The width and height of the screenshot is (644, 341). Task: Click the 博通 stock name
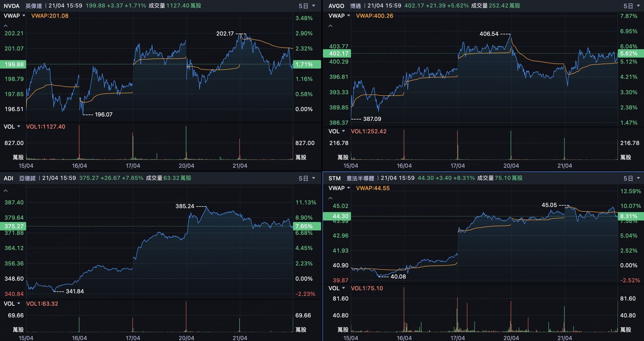[356, 6]
